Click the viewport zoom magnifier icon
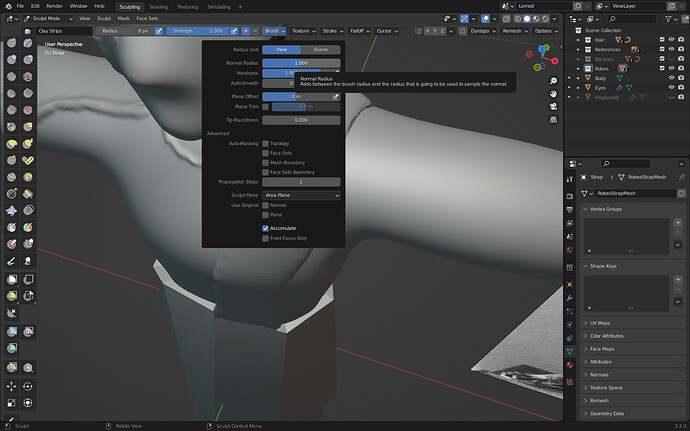Viewport: 690px width, 431px height. [x=553, y=81]
